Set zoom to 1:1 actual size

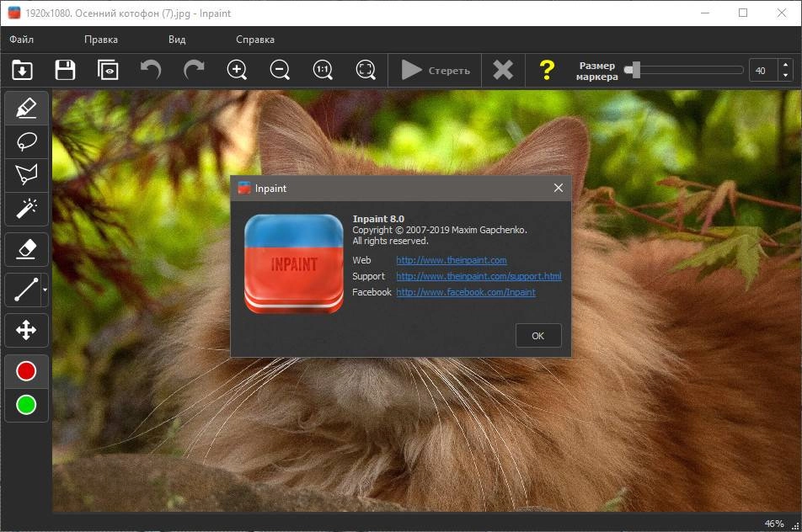coord(323,70)
